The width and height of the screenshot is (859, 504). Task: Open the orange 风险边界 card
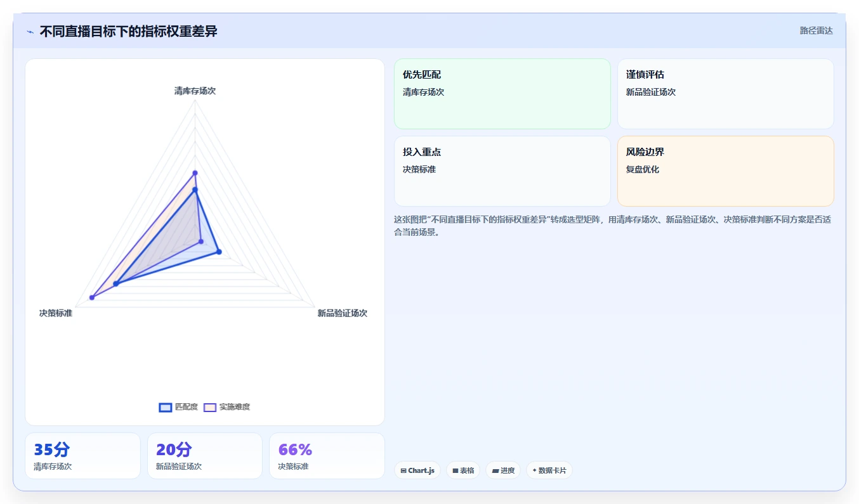726,171
